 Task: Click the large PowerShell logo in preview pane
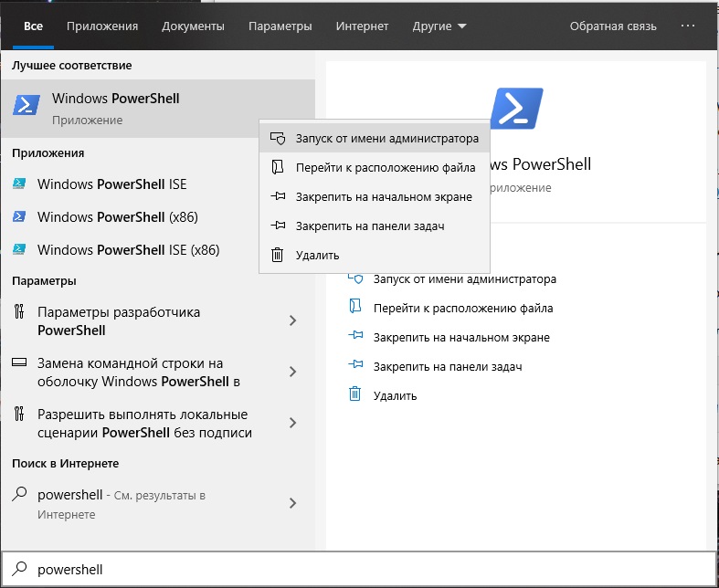tap(516, 110)
